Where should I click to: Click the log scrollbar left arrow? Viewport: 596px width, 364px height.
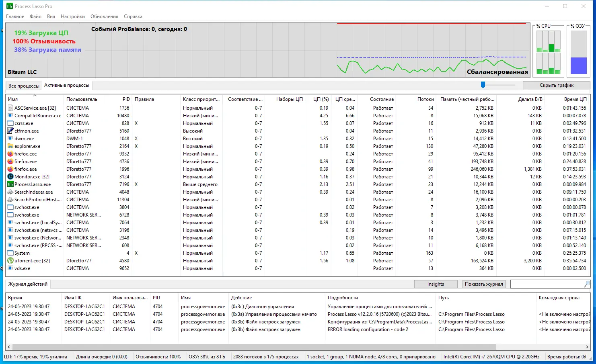9,347
